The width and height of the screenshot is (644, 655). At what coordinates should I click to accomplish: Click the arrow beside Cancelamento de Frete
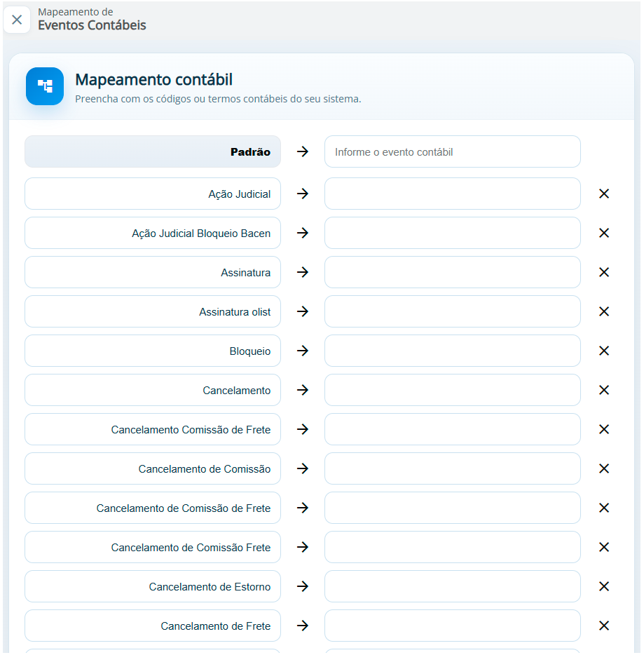tap(303, 626)
